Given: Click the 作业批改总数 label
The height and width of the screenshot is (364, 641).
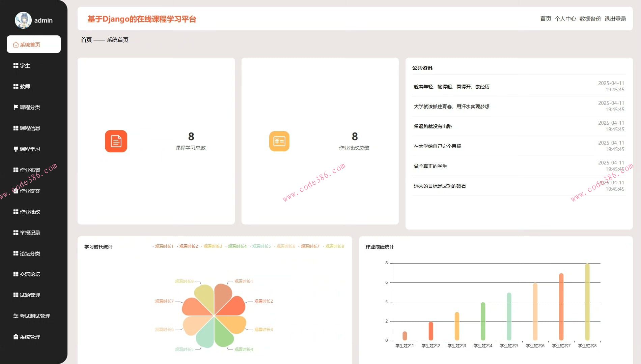Looking at the screenshot, I should (354, 148).
